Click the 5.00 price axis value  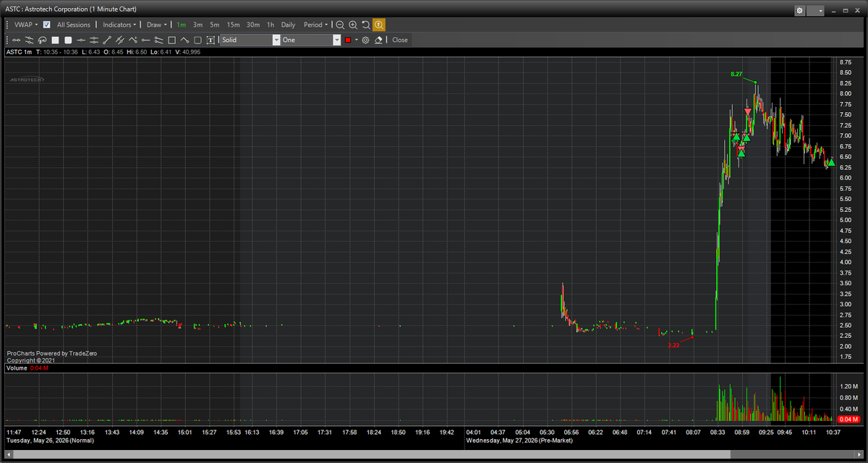(846, 220)
